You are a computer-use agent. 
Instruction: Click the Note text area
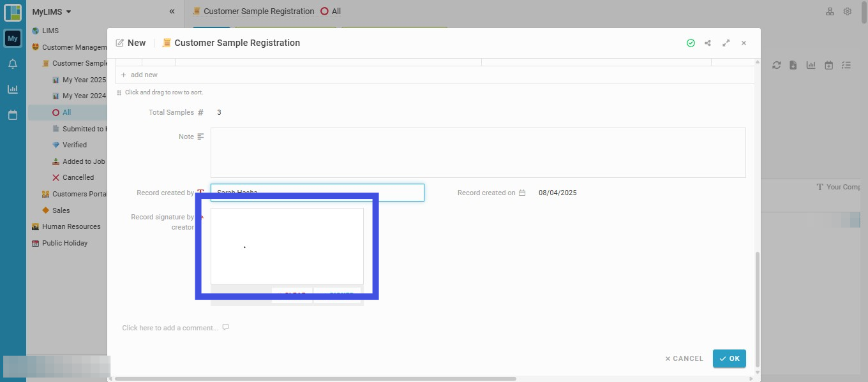click(478, 152)
